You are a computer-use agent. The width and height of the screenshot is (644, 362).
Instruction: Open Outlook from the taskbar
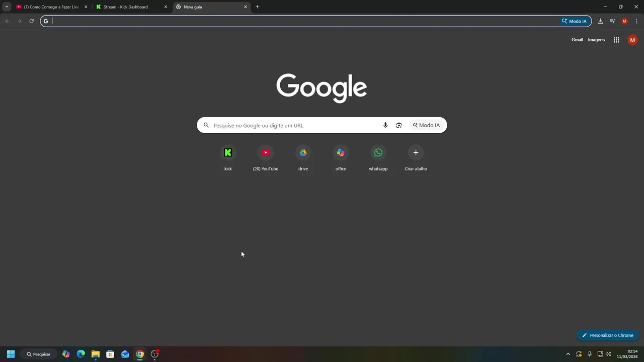(x=125, y=354)
